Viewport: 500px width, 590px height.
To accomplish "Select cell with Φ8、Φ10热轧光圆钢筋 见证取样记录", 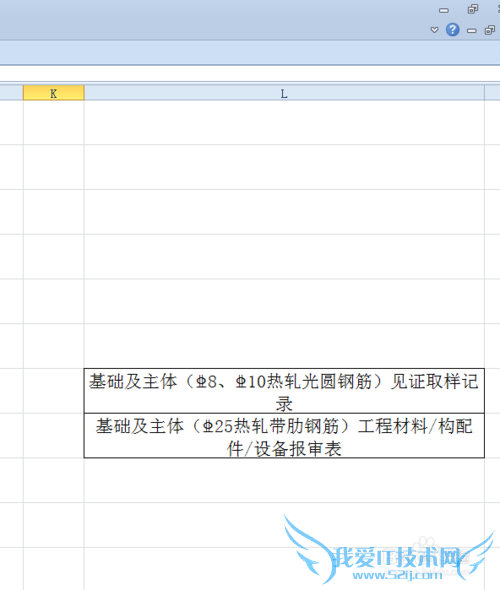I will pos(284,391).
